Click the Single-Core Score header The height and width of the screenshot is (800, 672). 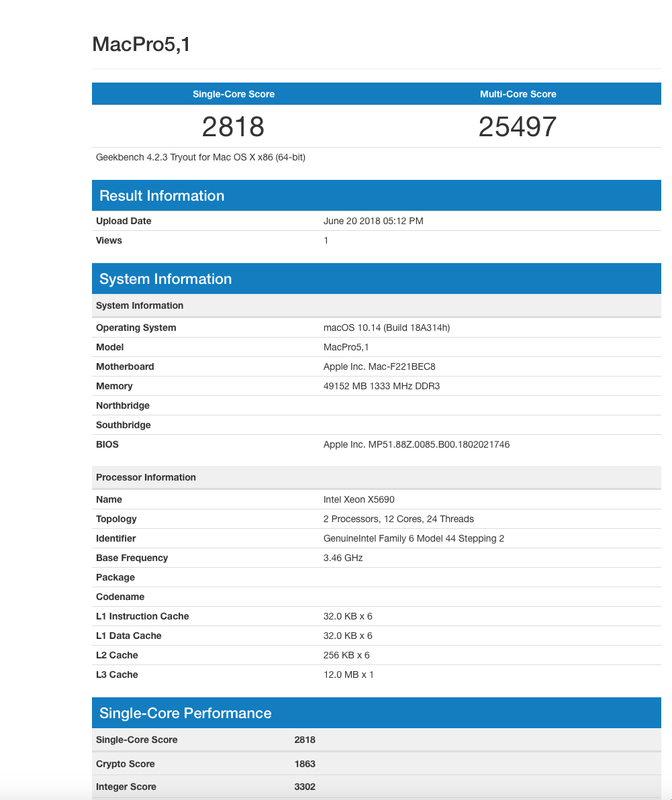(x=234, y=94)
